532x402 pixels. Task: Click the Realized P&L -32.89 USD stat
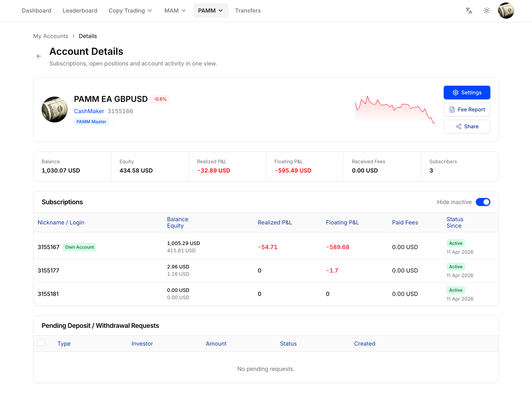pyautogui.click(x=228, y=166)
